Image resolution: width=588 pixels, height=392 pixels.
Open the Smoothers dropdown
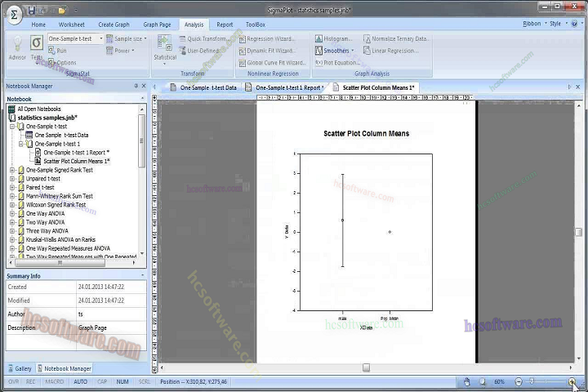(335, 51)
